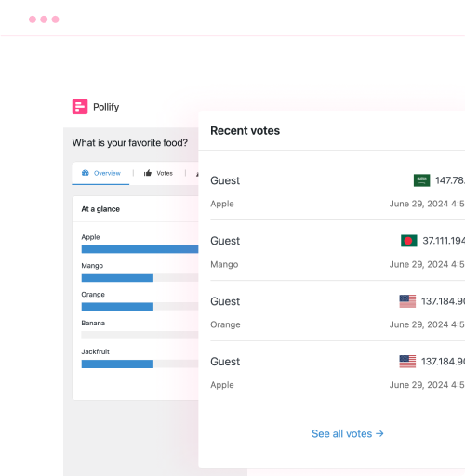Click the Apple result bar in At a glance
Viewport: 465px width, 476px height.
coord(139,249)
